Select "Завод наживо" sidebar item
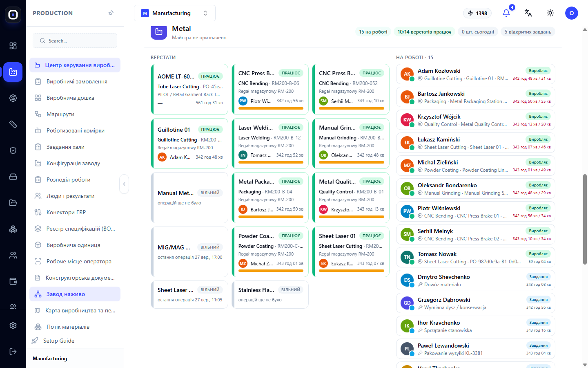Viewport: 588px width, 368px height. [75, 294]
